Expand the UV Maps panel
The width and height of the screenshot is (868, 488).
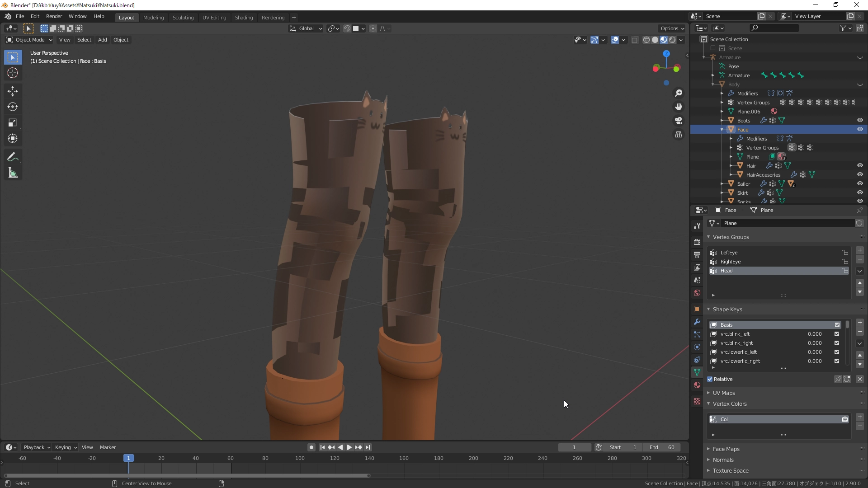tap(724, 393)
